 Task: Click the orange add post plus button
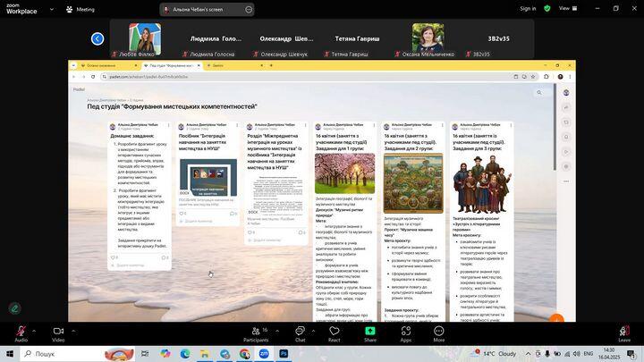pyautogui.click(x=556, y=318)
